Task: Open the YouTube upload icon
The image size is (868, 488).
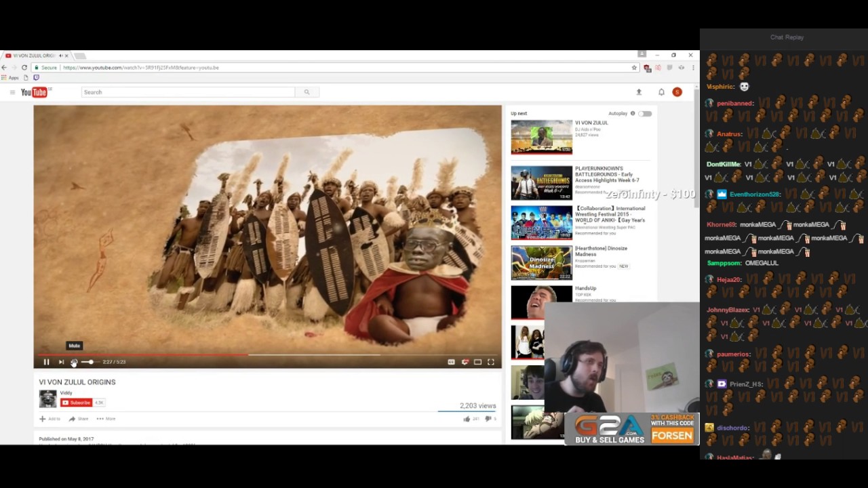Action: (638, 92)
